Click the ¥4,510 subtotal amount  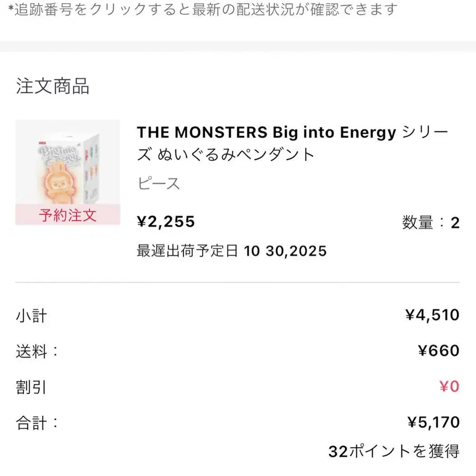432,316
